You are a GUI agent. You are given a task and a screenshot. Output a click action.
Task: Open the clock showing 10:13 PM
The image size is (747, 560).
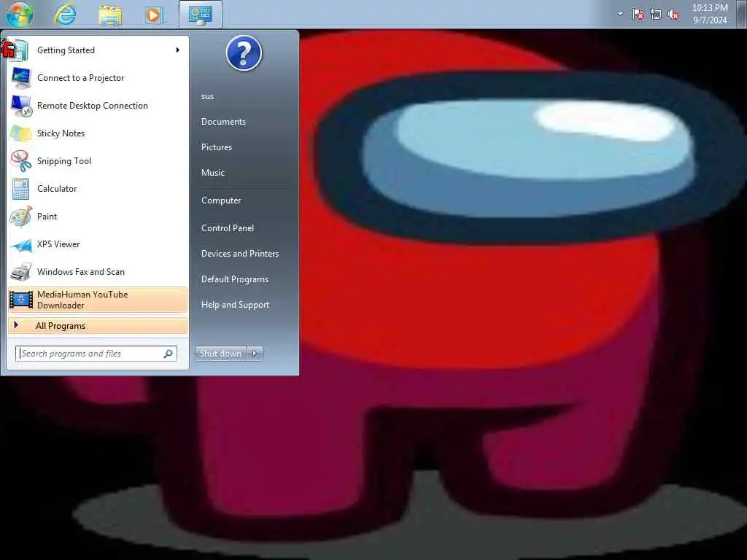(710, 14)
